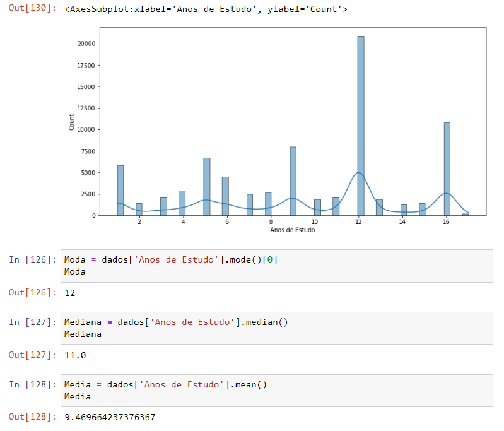Image resolution: width=504 pixels, height=431 pixels.
Task: Click the Out[127] output prompt
Action: 32,355
